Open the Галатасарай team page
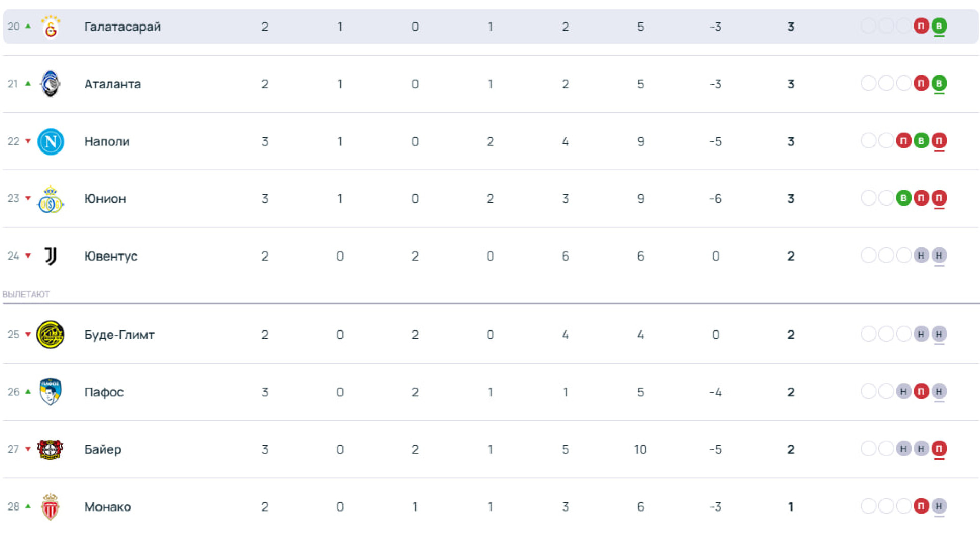 click(122, 27)
